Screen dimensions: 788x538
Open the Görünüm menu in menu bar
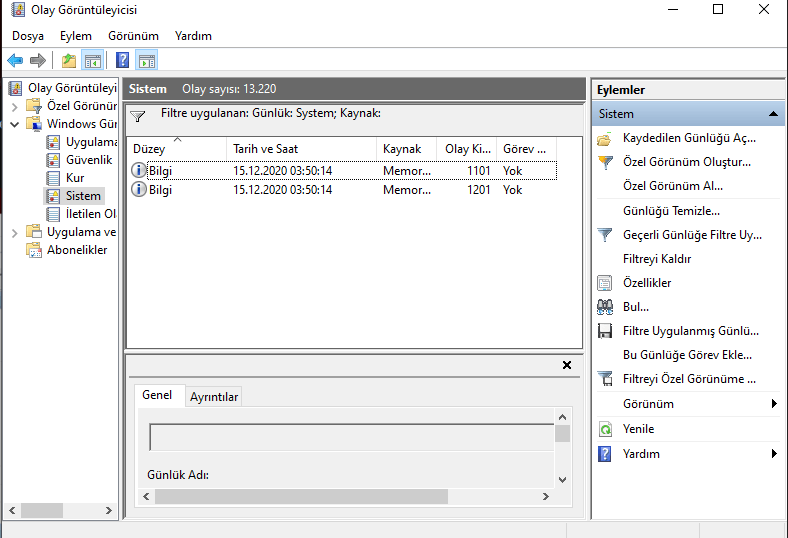tap(133, 36)
